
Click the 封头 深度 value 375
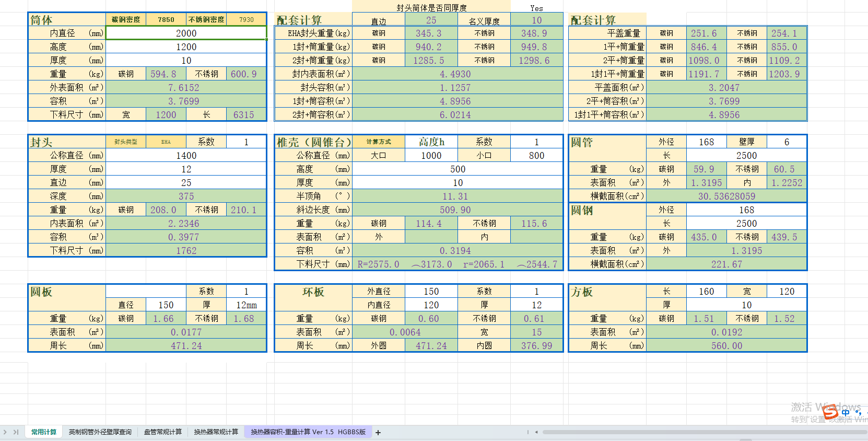(186, 196)
